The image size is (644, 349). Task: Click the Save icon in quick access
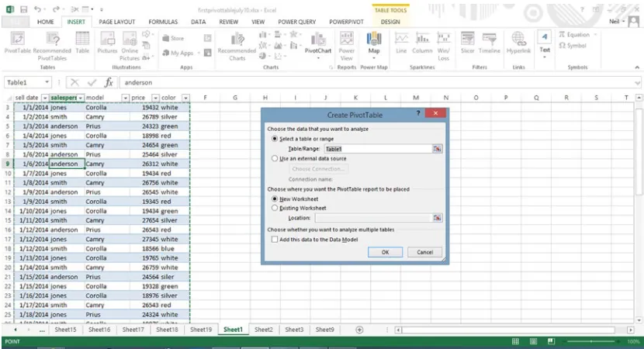click(x=24, y=9)
